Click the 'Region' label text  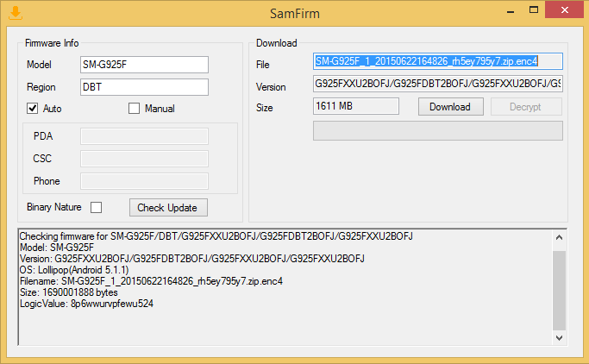[41, 87]
